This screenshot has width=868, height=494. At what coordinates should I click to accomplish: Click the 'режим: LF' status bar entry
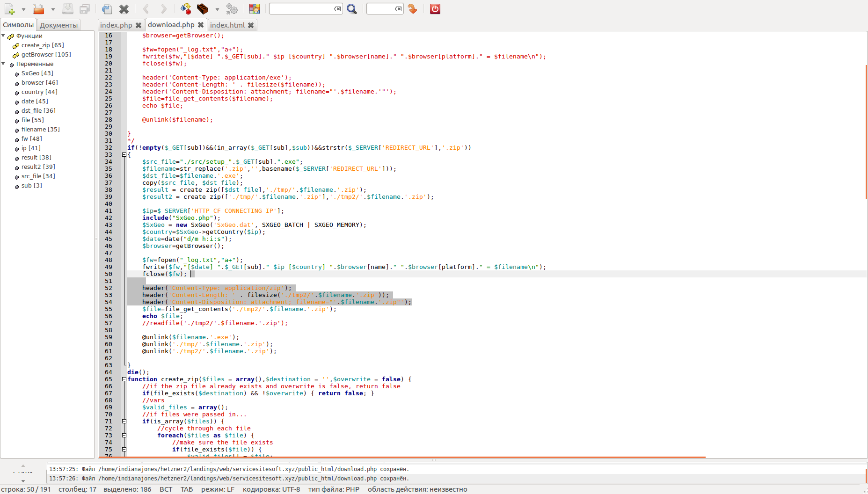point(218,489)
